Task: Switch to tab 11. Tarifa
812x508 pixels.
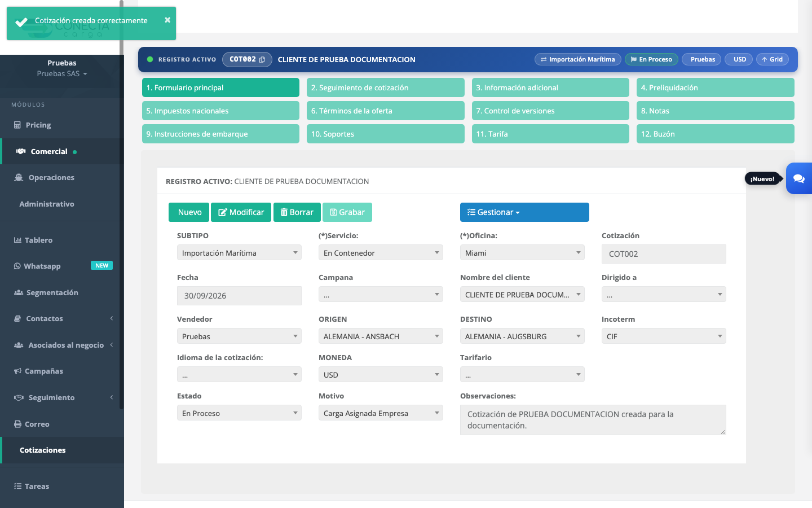Action: click(x=550, y=134)
